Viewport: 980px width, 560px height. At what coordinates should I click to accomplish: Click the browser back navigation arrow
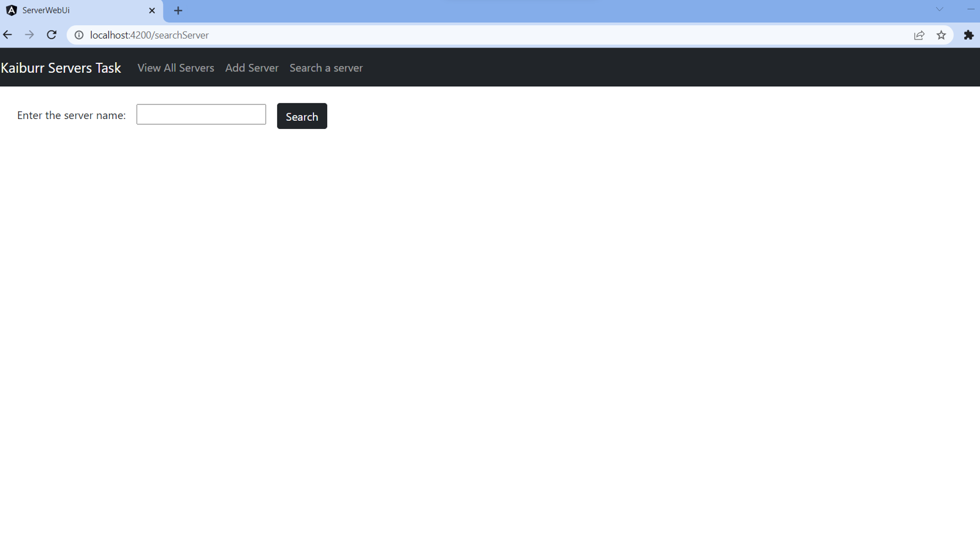pyautogui.click(x=8, y=35)
